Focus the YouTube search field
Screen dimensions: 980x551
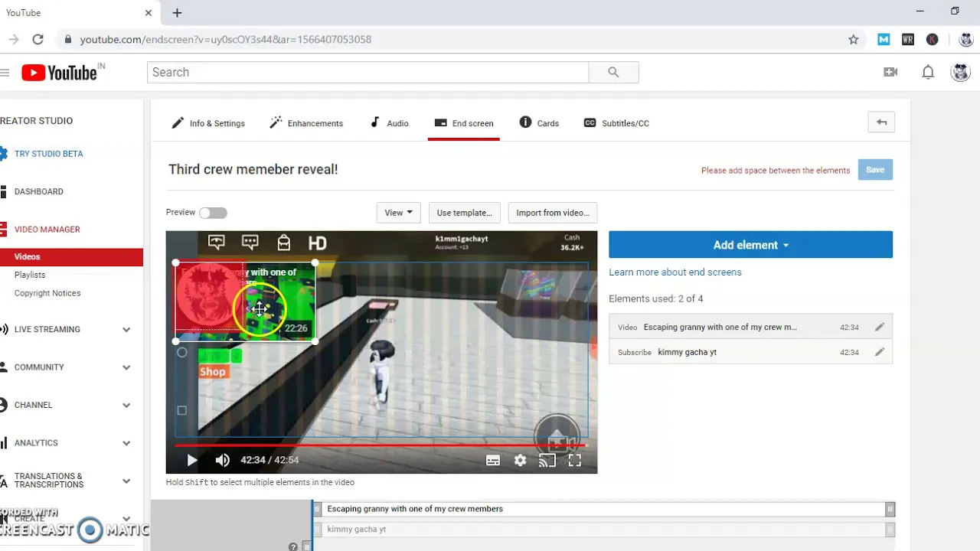click(x=367, y=72)
